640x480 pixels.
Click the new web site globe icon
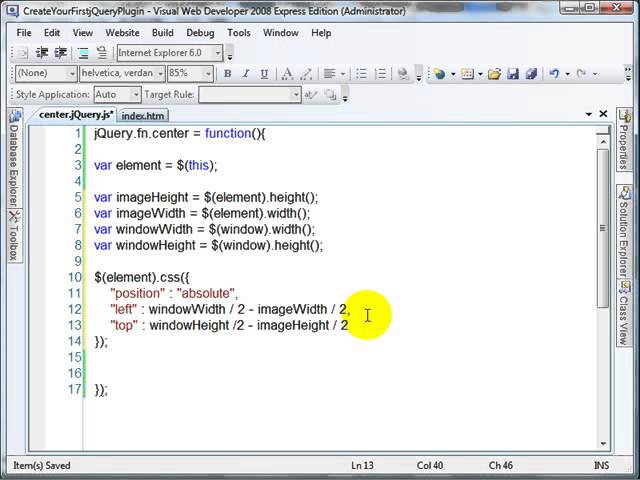coord(440,74)
